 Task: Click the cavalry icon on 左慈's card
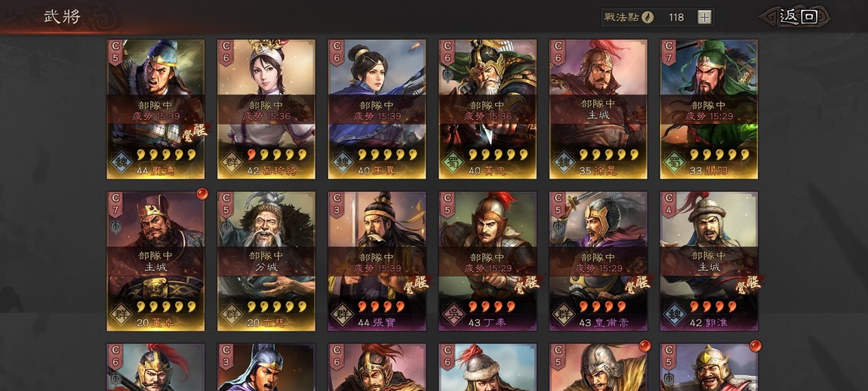pyautogui.click(x=226, y=226)
